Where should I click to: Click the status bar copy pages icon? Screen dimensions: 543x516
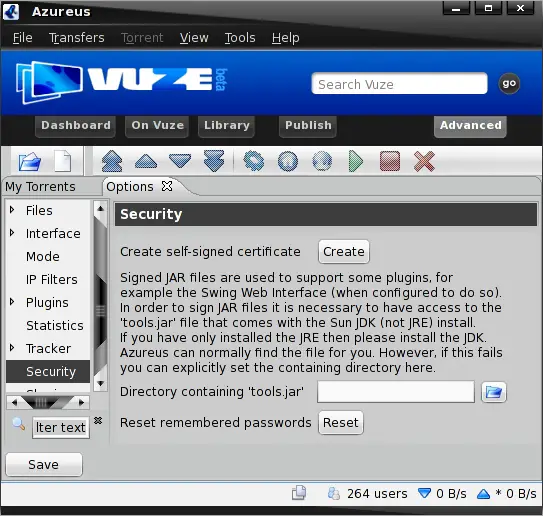tap(299, 493)
